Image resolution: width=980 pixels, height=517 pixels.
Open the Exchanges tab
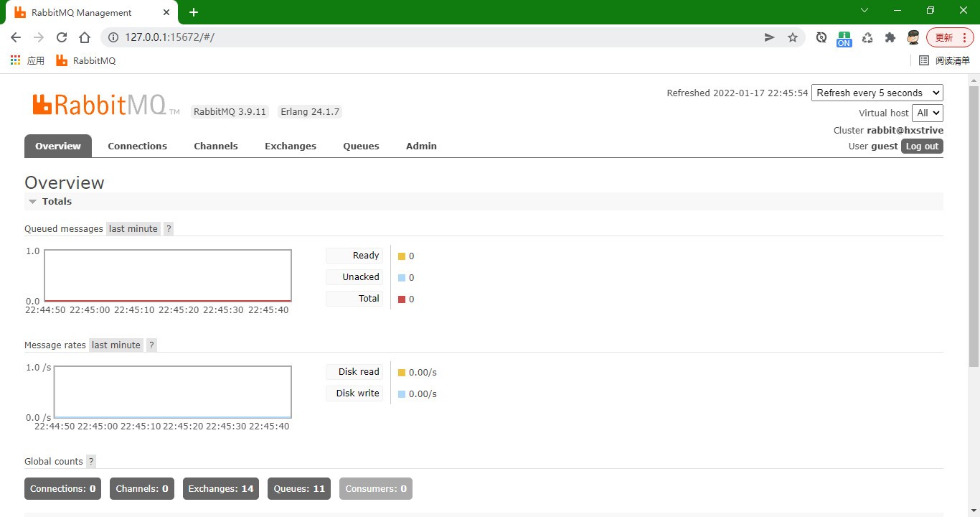[291, 146]
